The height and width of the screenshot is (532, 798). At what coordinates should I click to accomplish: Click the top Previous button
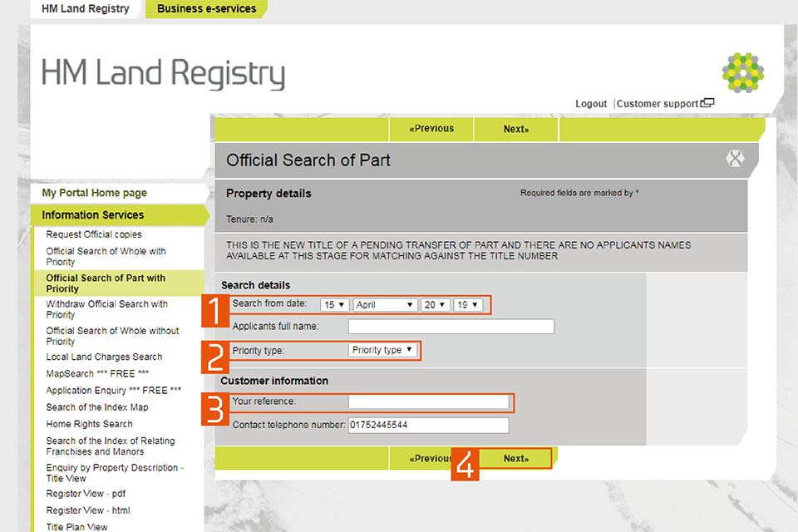pos(431,129)
